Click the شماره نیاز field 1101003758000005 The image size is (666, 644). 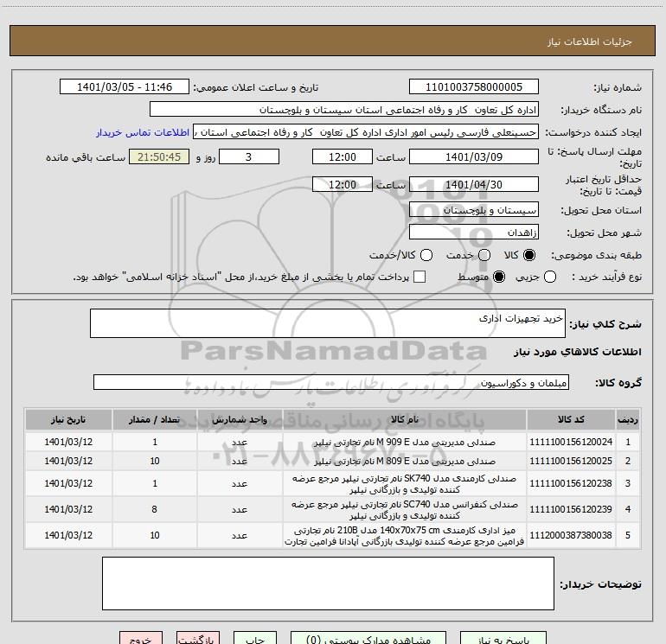[474, 87]
